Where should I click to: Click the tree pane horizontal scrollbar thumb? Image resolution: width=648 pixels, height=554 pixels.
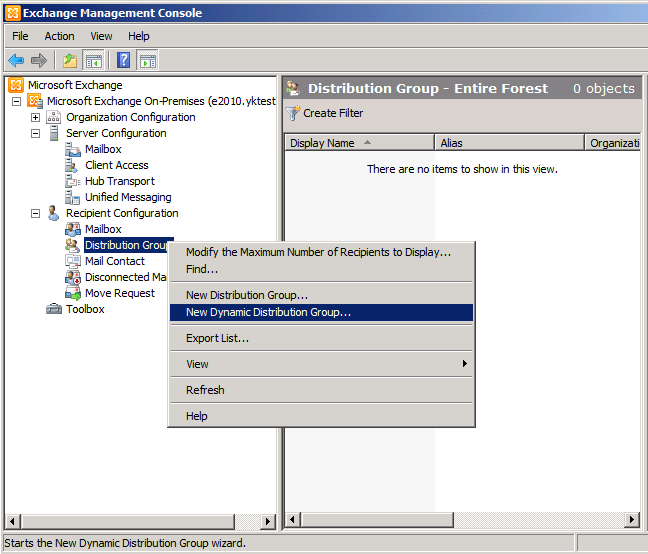click(x=128, y=521)
